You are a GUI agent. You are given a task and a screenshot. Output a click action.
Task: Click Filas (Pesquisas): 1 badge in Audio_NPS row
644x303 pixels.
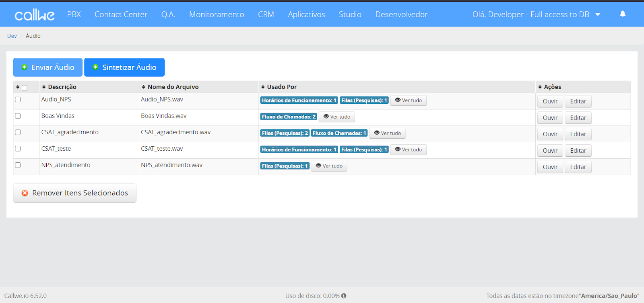tap(364, 100)
